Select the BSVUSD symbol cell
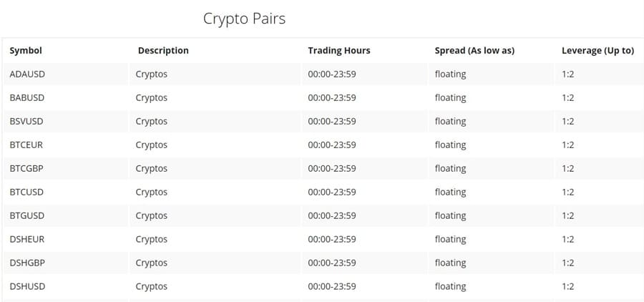 click(x=27, y=121)
